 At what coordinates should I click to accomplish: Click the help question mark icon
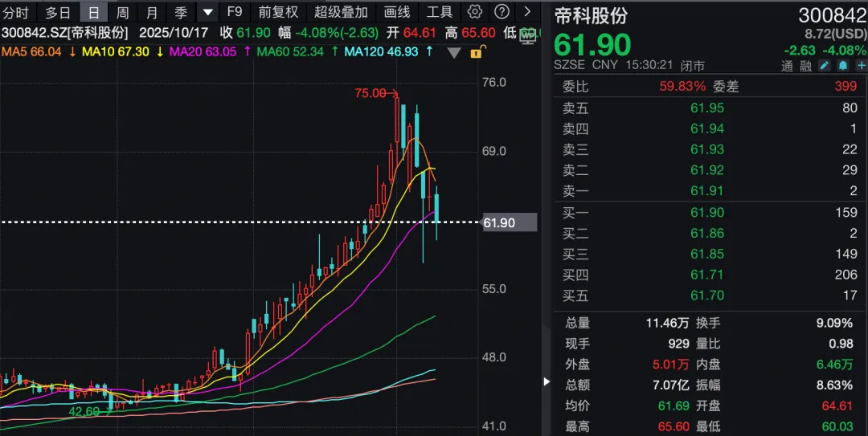click(502, 12)
